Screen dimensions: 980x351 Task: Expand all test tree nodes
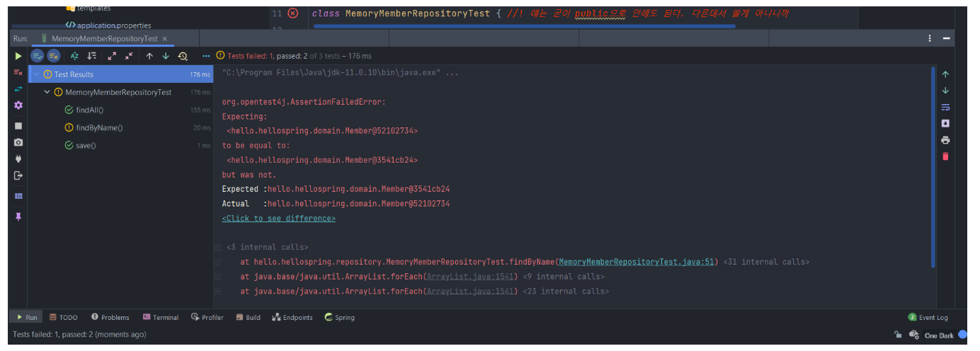(x=112, y=56)
